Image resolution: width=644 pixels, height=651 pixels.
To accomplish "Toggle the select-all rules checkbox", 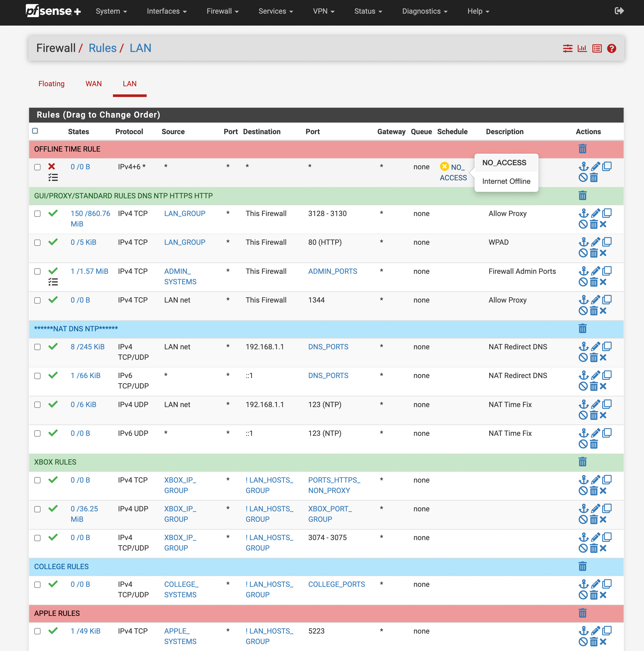I will (35, 131).
